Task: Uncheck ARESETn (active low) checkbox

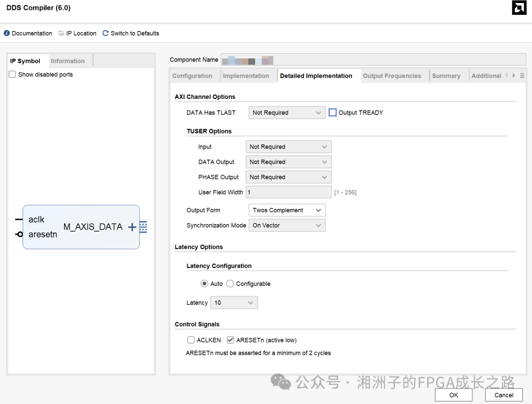Action: click(x=231, y=340)
